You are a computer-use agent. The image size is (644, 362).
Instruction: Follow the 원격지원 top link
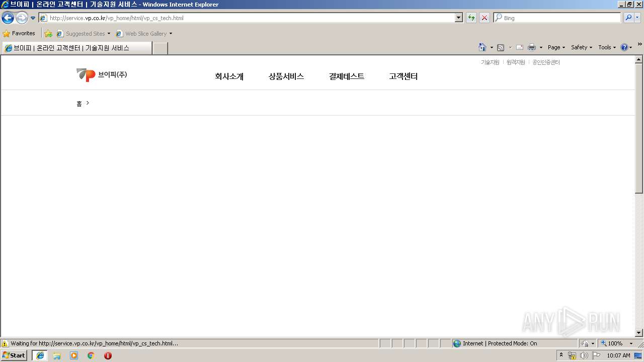[x=516, y=62]
